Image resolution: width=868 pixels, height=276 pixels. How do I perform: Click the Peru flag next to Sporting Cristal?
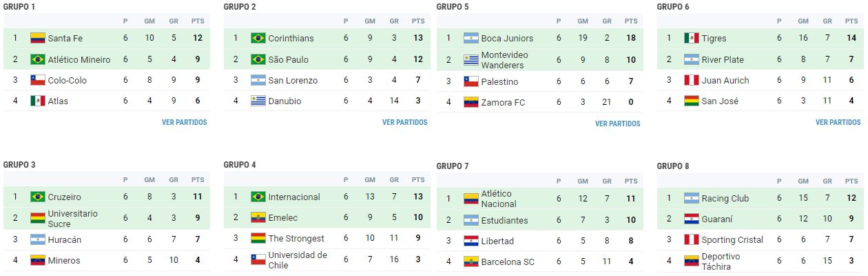[x=692, y=240]
